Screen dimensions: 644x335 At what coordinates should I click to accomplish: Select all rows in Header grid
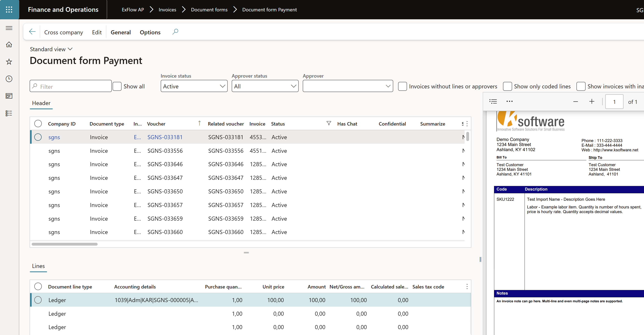point(38,124)
